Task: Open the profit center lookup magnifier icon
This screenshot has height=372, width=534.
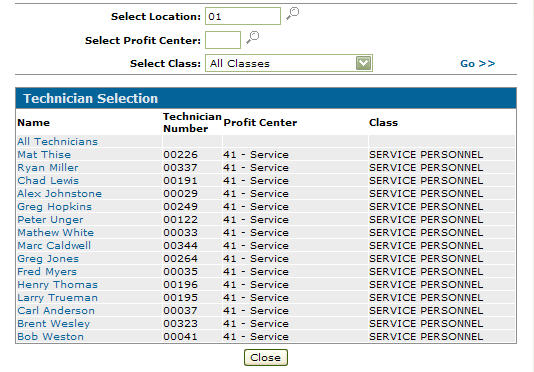Action: coord(253,37)
